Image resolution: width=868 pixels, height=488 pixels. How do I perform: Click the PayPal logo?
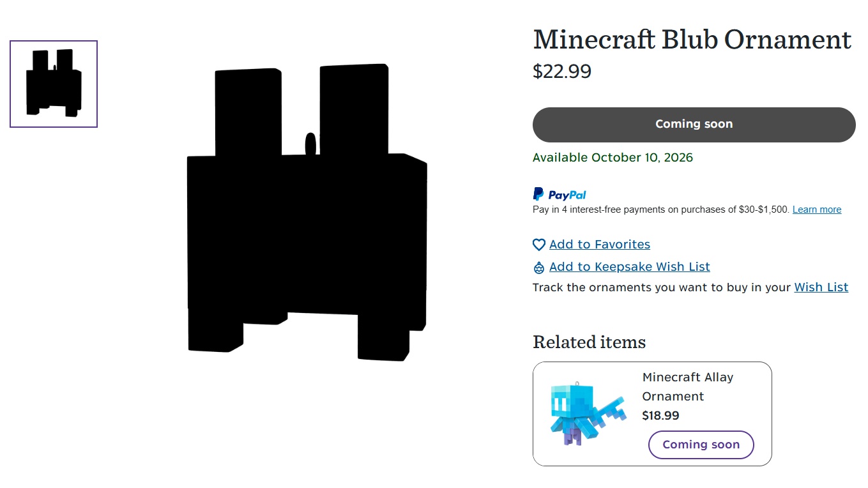(x=560, y=194)
